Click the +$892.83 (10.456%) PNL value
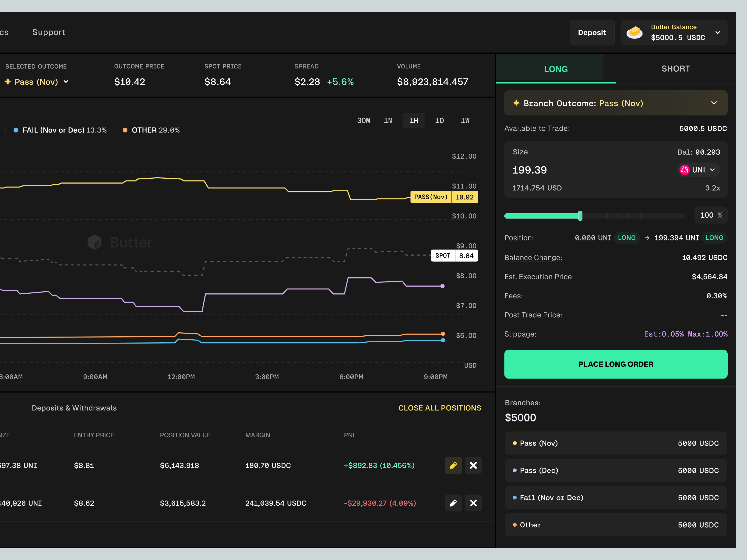747x560 pixels. 379,466
